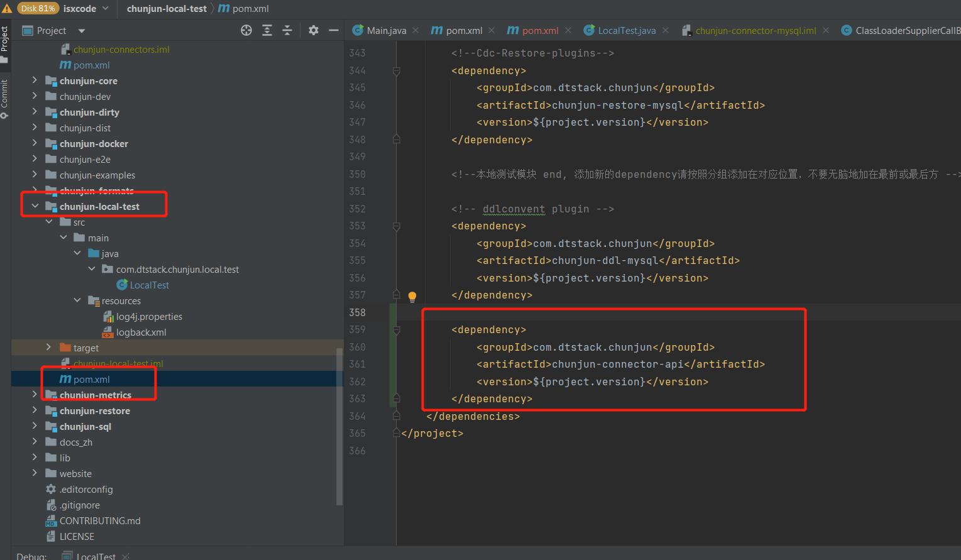
Task: Select .gitignore file
Action: 80,505
